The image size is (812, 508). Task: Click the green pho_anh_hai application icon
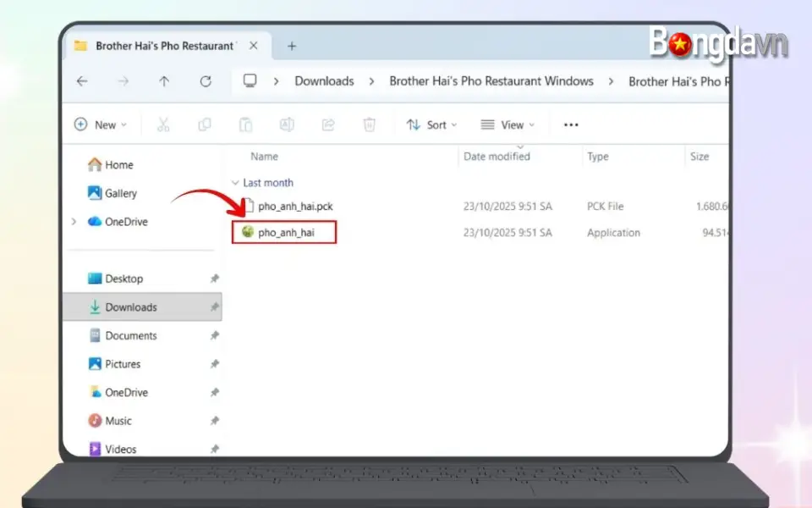click(248, 232)
